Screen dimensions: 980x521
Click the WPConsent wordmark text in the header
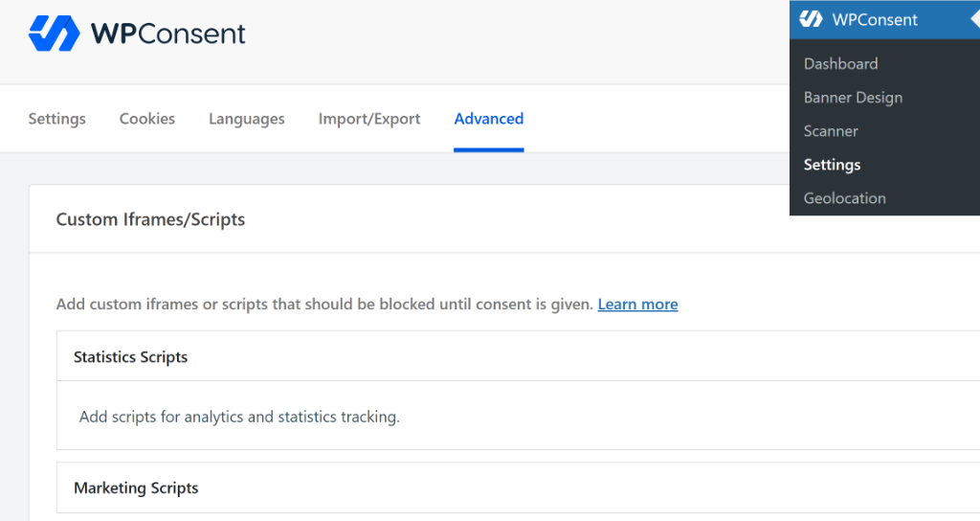[167, 34]
